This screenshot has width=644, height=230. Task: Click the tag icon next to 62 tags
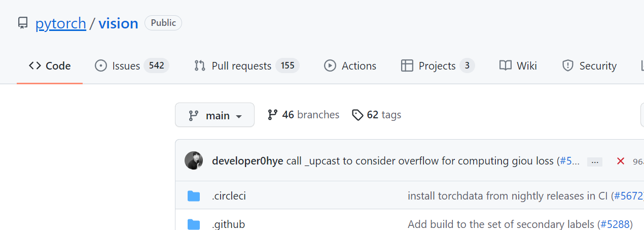357,115
